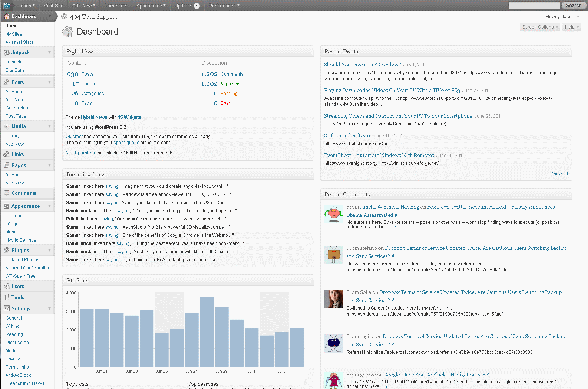Screen dimensions: 588x389
Task: Open the Jason user menu in admin bar
Action: pyautogui.click(x=26, y=6)
